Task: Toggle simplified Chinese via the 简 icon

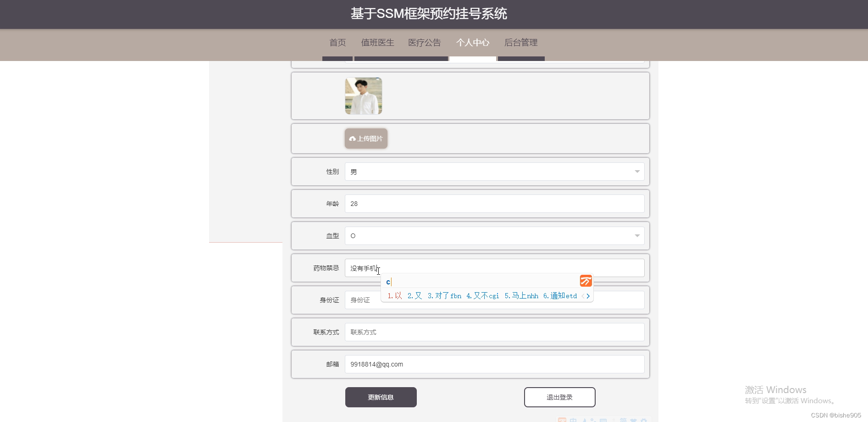Action: point(623,421)
